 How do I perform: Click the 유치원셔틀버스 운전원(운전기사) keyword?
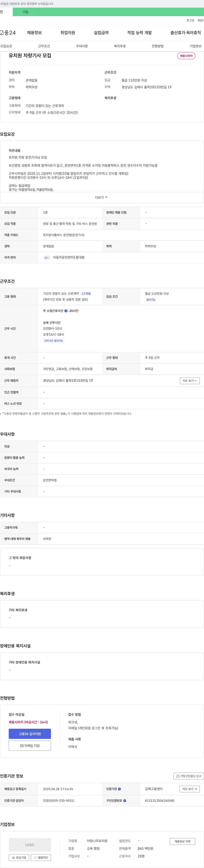tap(64, 235)
